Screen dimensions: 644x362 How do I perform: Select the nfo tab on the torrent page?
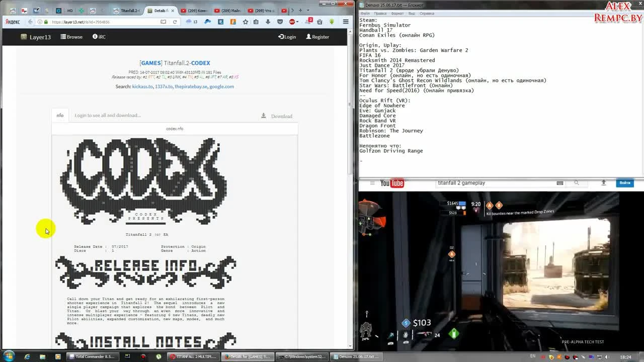tap(60, 115)
